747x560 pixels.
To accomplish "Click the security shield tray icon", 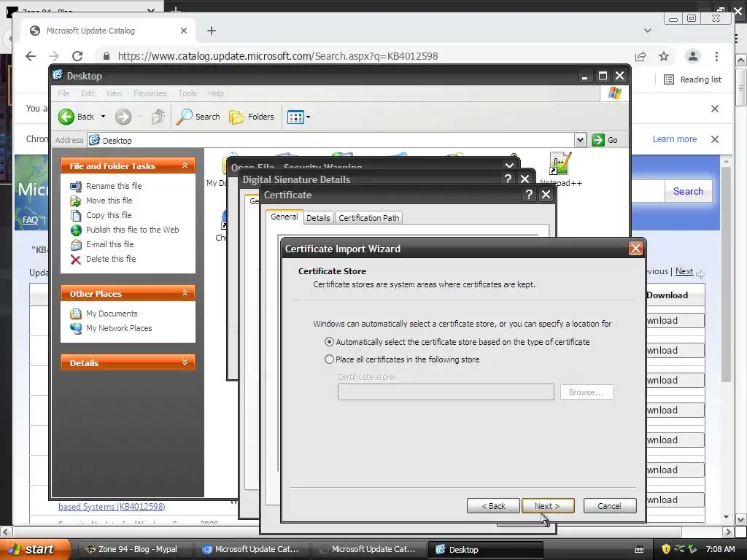I will point(666,549).
